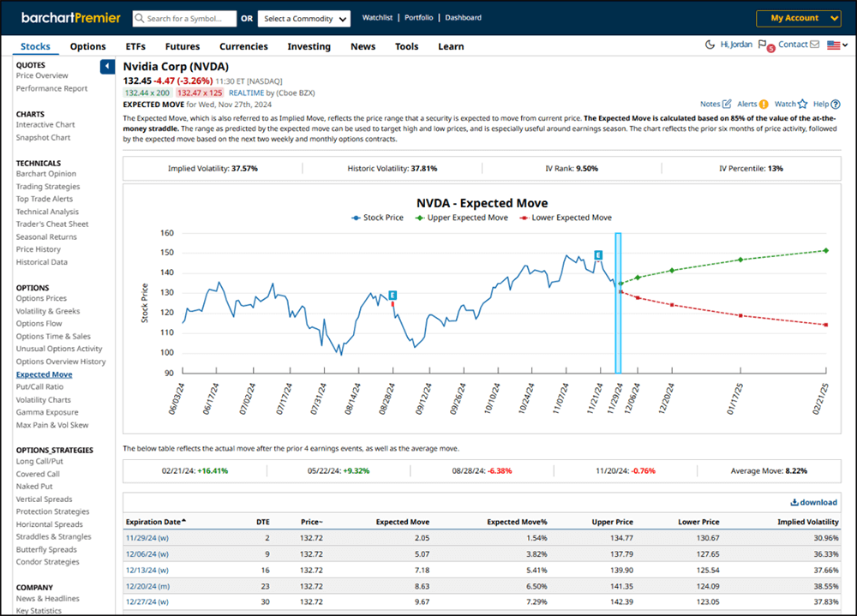Open the 11/29/24 (w) expiration row
This screenshot has height=616, width=857.
147,538
